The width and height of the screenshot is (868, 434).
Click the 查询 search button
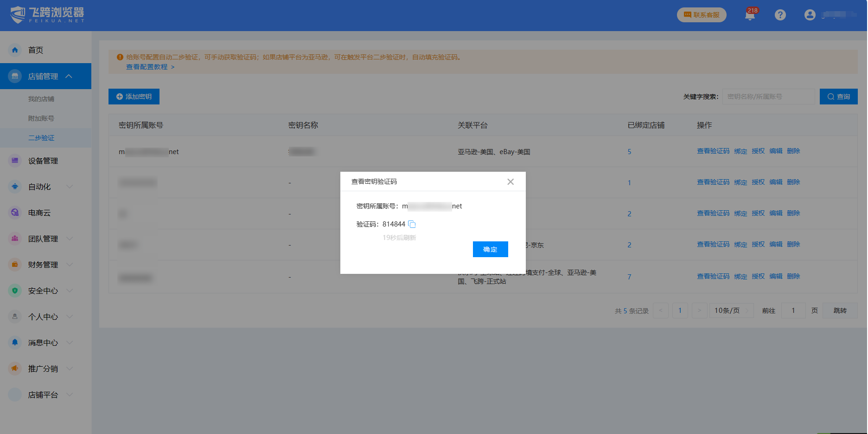point(839,97)
